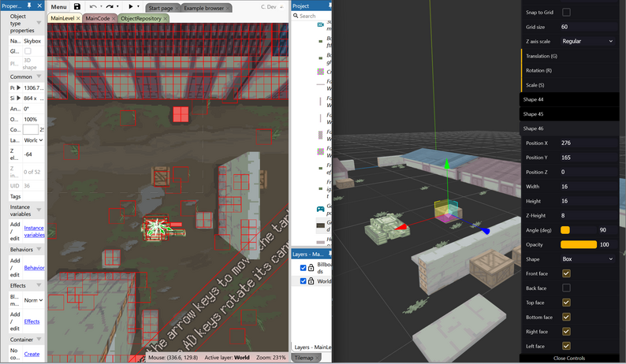Viewport: 626px width, 364px height.
Task: Close the Example browser tab
Action: click(x=228, y=8)
